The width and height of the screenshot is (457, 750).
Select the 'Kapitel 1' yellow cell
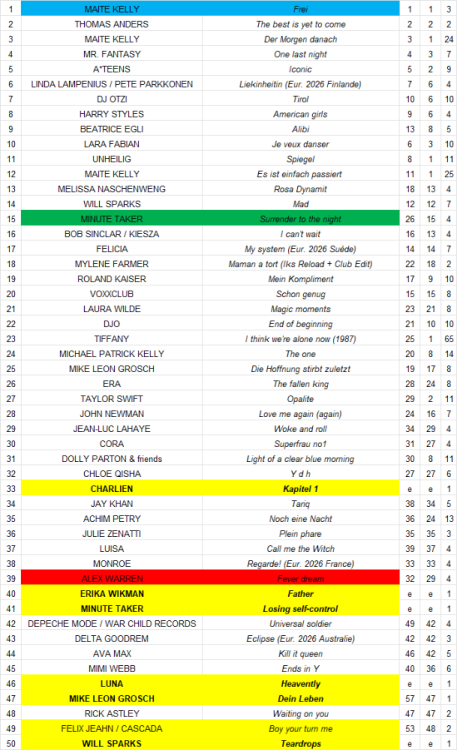pyautogui.click(x=301, y=488)
